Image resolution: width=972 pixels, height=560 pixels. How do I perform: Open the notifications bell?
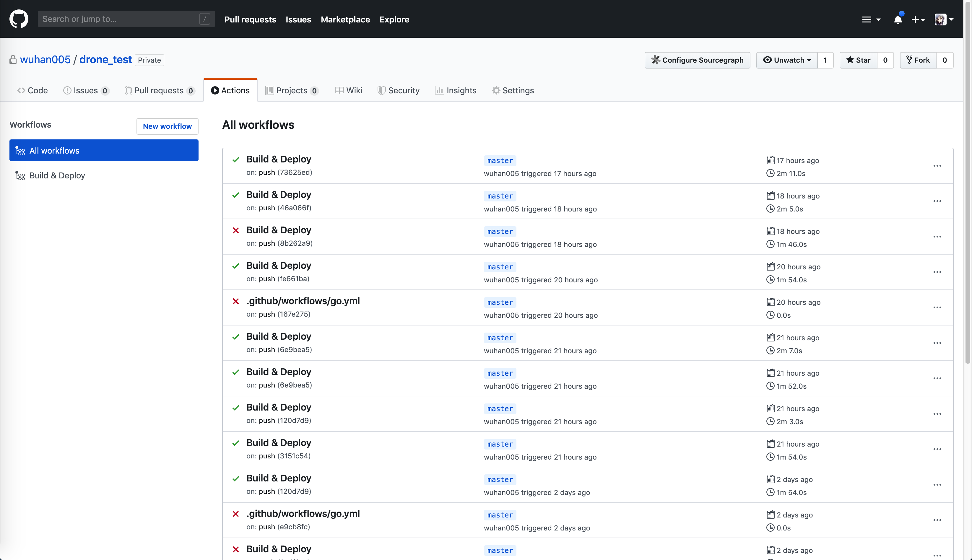[x=898, y=19]
